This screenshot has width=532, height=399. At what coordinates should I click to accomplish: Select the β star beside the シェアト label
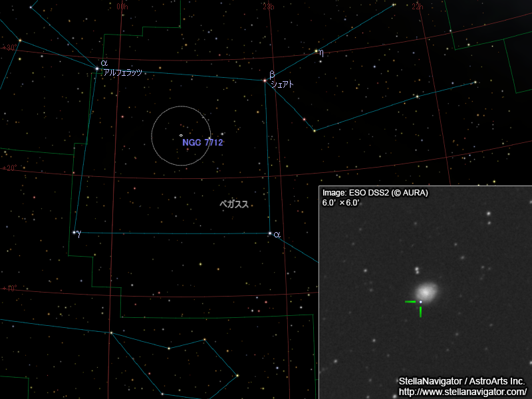[x=265, y=81]
